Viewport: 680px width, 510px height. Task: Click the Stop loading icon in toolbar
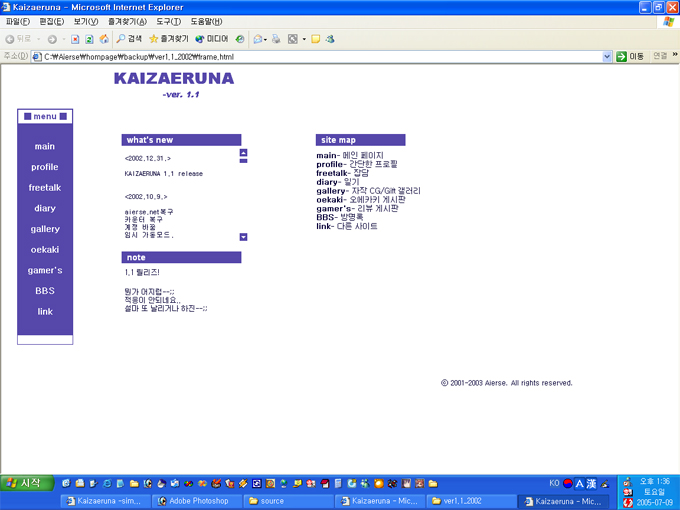point(75,39)
